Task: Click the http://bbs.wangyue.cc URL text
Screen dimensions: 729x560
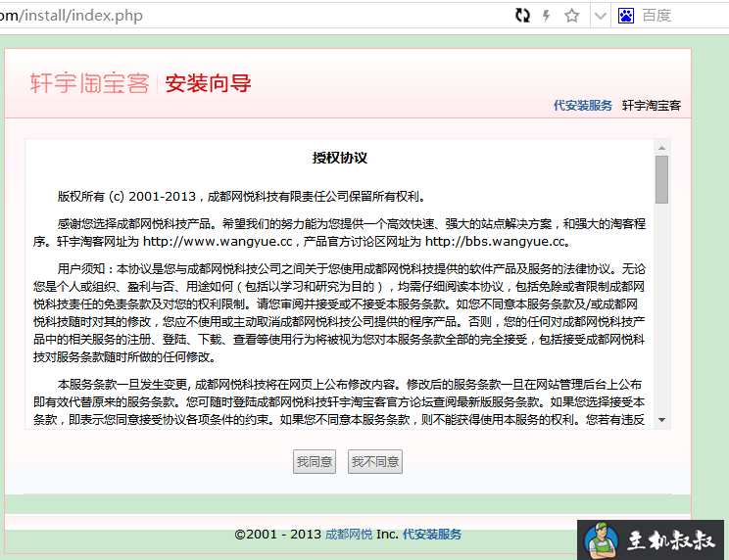Action: coord(495,242)
